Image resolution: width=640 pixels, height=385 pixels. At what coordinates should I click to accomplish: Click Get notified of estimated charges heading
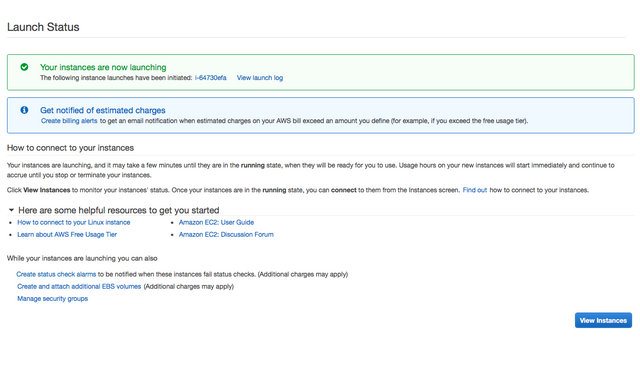[102, 110]
